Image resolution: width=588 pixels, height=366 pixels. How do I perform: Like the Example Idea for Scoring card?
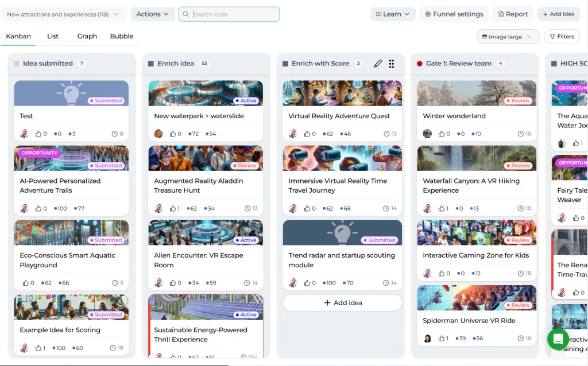pyautogui.click(x=38, y=348)
